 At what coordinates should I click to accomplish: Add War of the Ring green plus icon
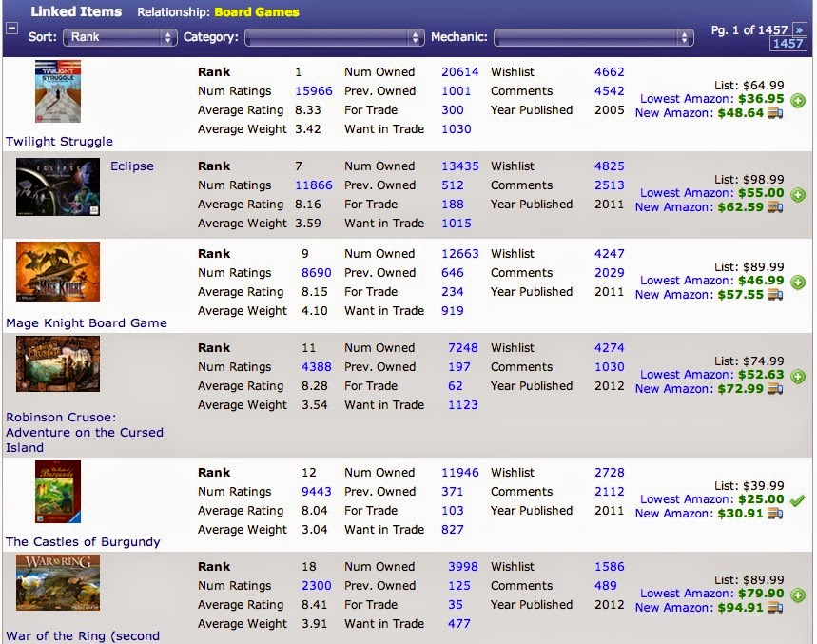(x=798, y=595)
